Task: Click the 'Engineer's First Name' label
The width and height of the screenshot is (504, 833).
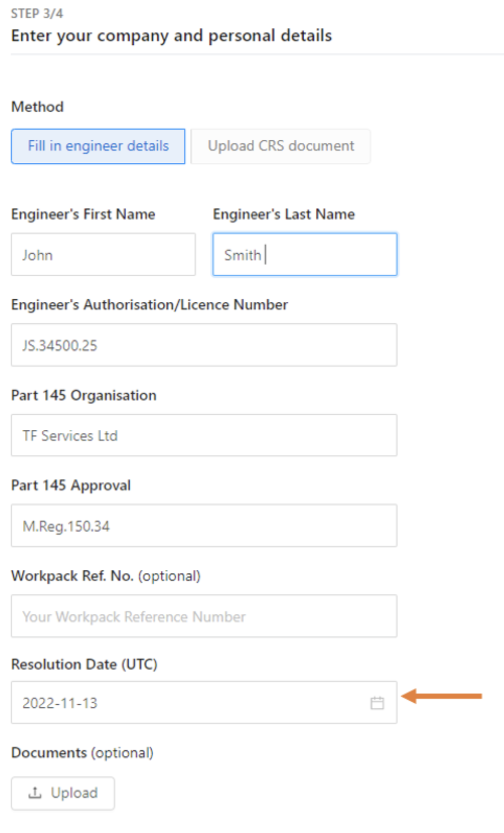Action: [83, 214]
